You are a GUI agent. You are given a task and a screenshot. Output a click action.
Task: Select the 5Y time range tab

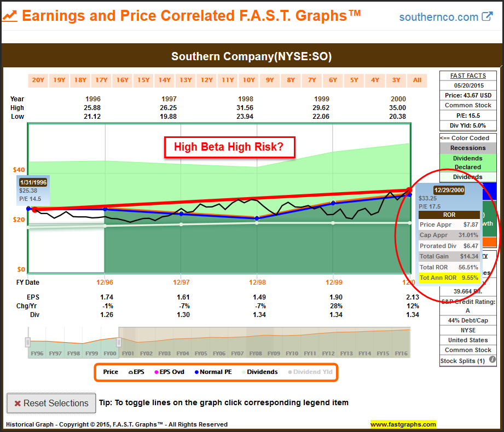[354, 80]
